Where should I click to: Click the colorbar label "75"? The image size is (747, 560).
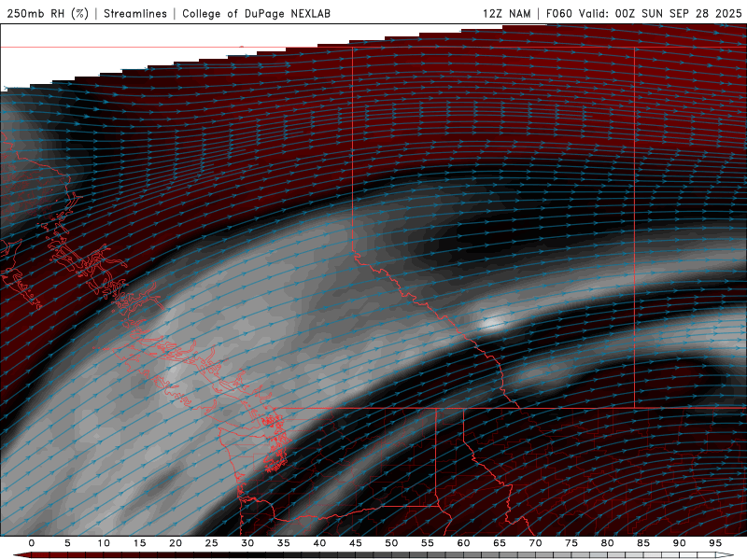coord(571,543)
